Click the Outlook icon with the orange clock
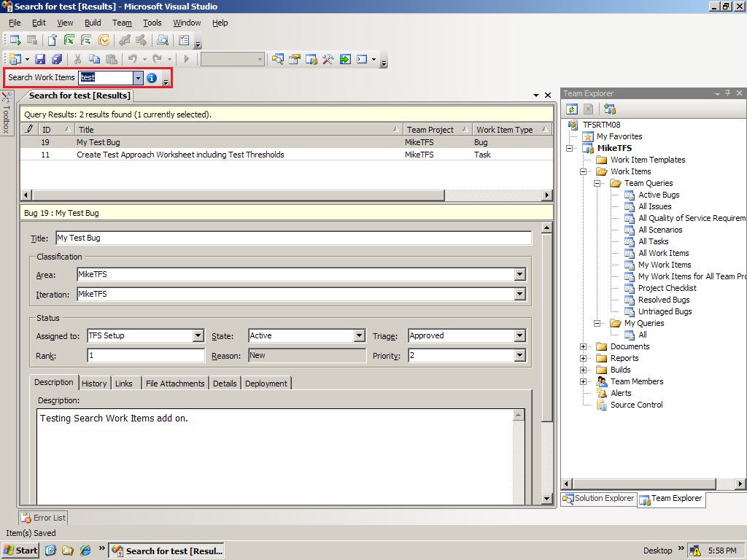 (x=104, y=41)
